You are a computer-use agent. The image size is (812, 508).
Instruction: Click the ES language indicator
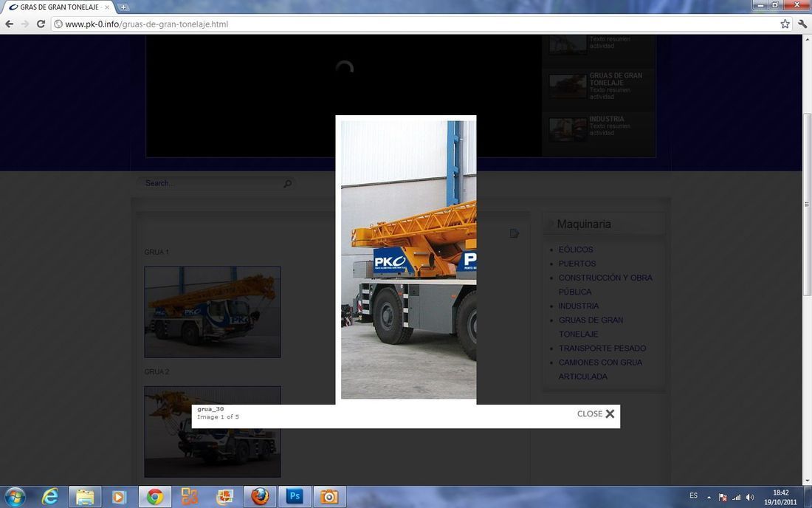click(693, 495)
